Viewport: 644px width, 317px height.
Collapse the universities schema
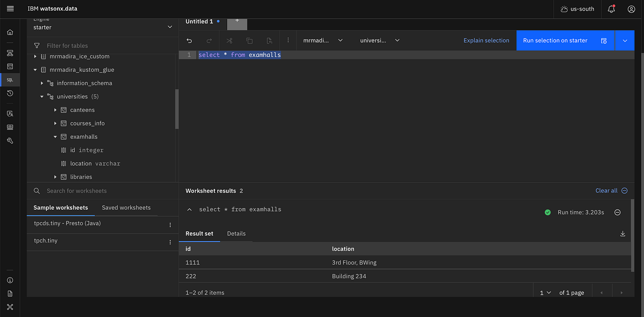click(42, 97)
